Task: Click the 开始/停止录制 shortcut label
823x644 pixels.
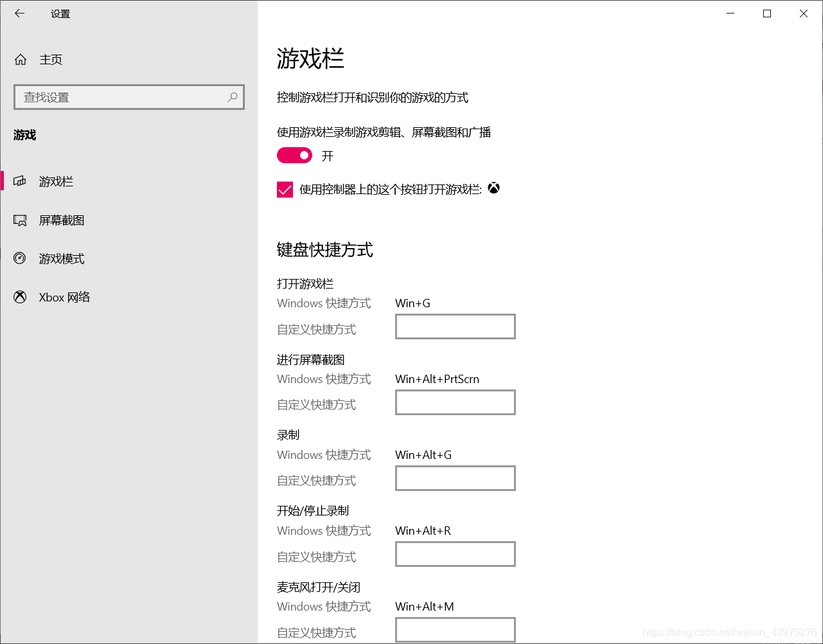Action: pyautogui.click(x=313, y=511)
